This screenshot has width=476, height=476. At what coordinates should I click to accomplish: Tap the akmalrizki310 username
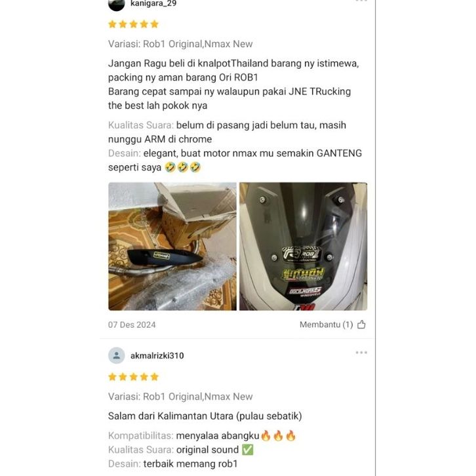point(157,355)
